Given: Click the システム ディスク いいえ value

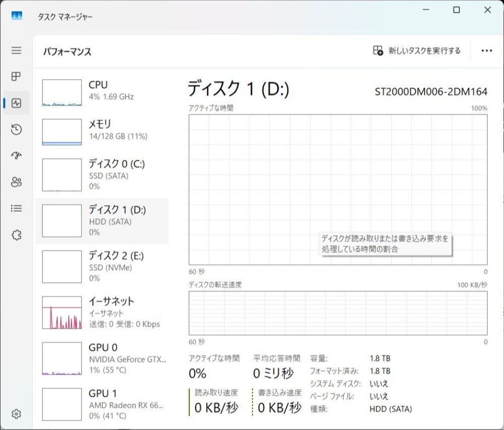Looking at the screenshot, I should 379,384.
